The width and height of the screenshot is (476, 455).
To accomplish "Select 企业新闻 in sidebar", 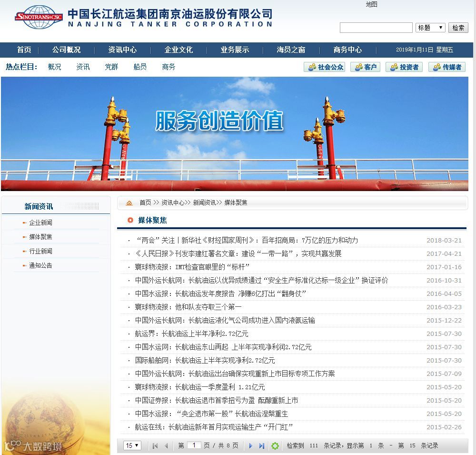I will point(40,222).
